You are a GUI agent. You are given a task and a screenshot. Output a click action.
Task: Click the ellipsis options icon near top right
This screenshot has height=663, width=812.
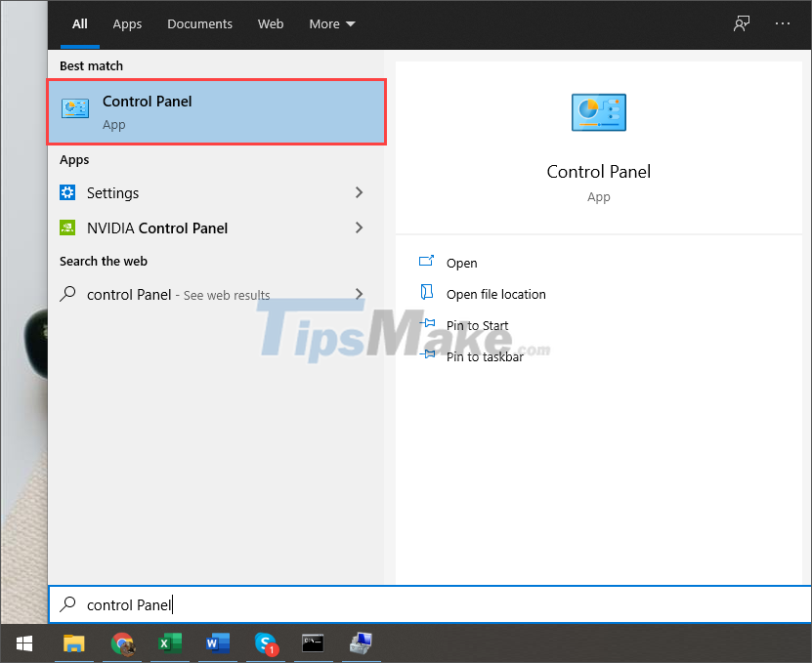pyautogui.click(x=782, y=23)
